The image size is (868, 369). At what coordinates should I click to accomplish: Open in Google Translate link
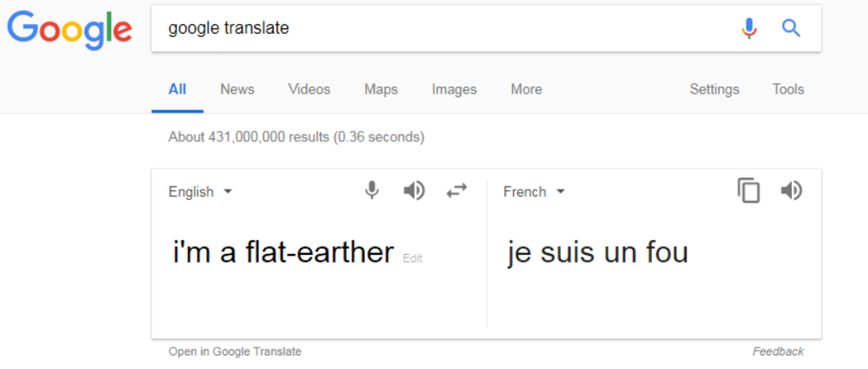(x=236, y=351)
